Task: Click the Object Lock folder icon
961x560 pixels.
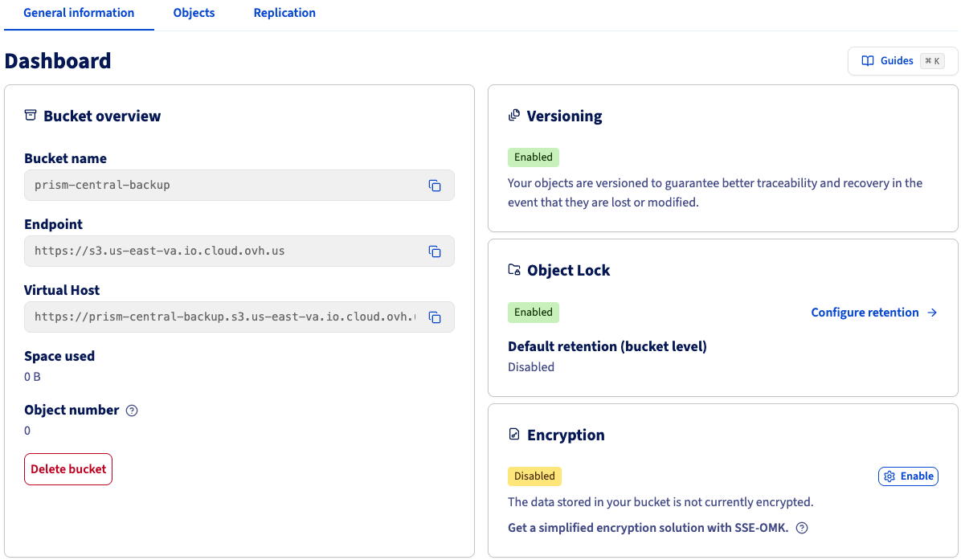Action: [x=514, y=270]
